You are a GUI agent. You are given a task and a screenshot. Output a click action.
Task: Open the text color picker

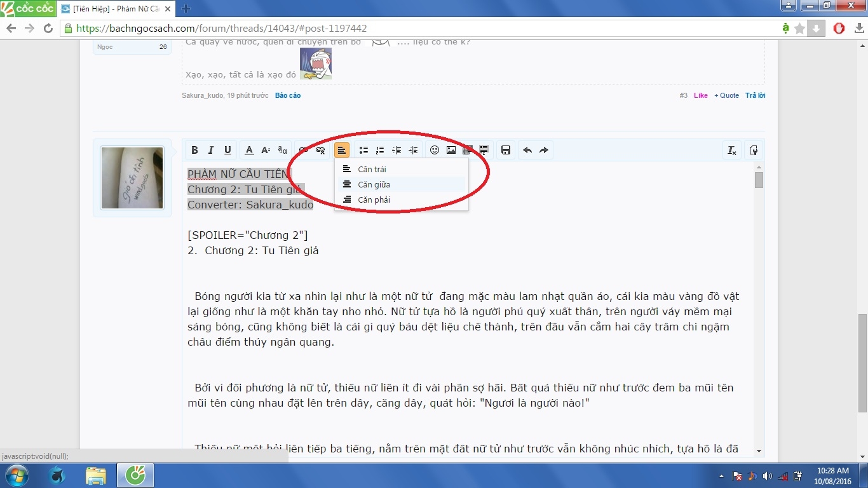pyautogui.click(x=250, y=151)
